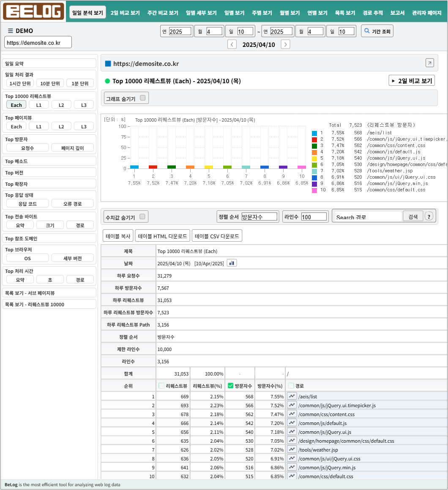Open the 일별 세부 보기 tab

tap(201, 13)
